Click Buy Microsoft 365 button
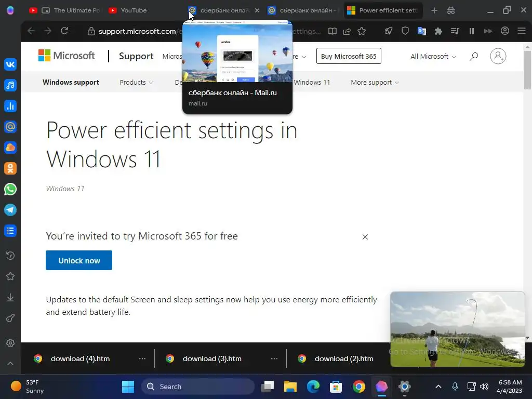The image size is (532, 399). tap(349, 56)
